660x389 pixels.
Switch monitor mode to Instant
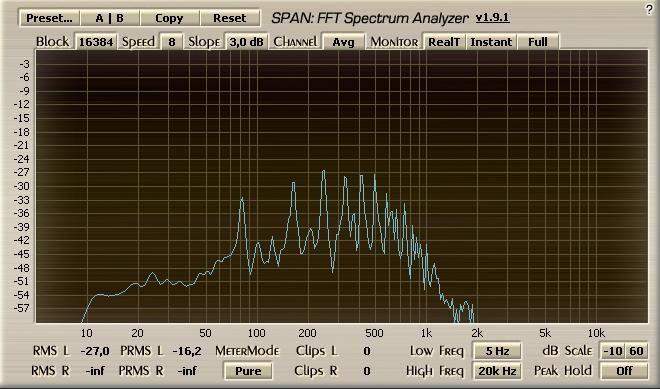(491, 42)
